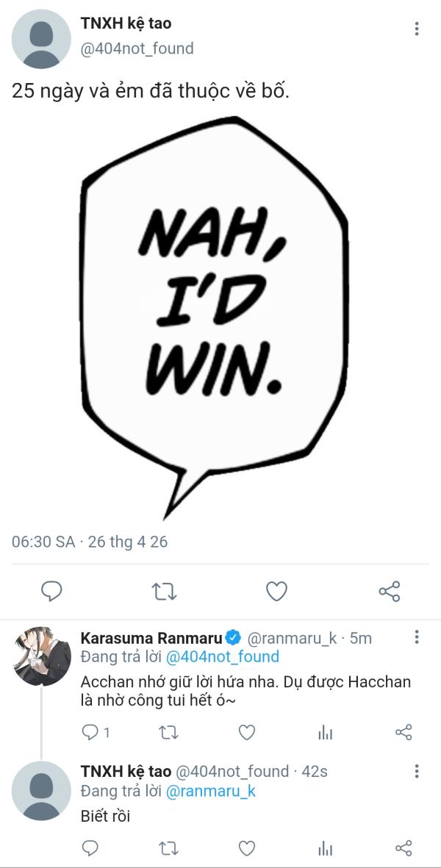Share the main tweet
441x868 pixels.
[x=389, y=590]
